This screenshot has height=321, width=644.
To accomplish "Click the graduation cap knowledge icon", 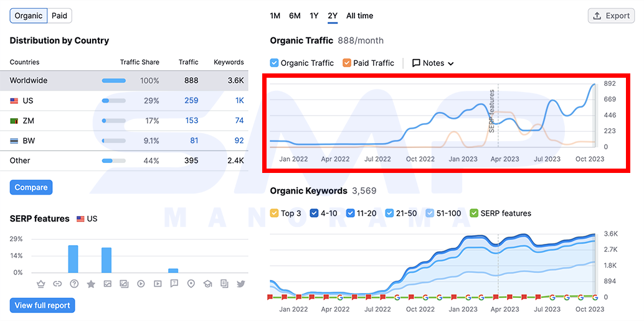I will 207,284.
